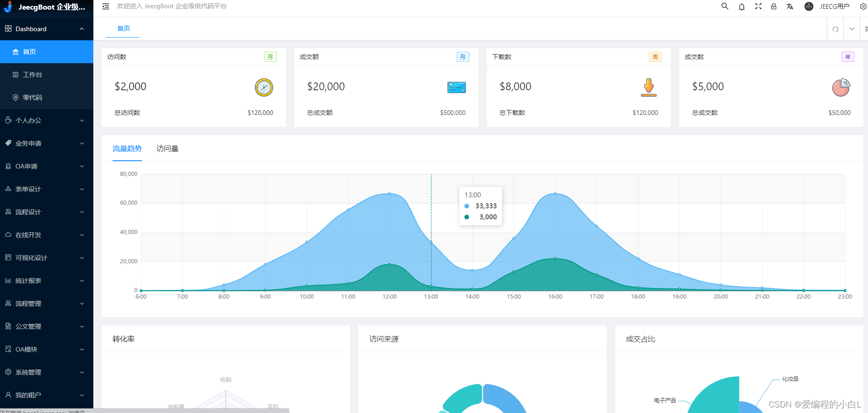The width and height of the screenshot is (868, 413).
Task: Expand the 表单设计 menu chevron
Action: tap(82, 189)
